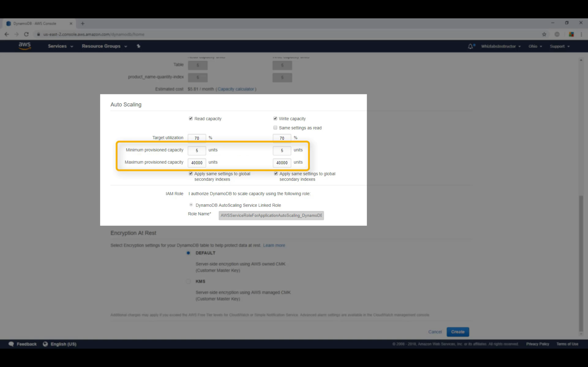Click the browser reload page icon
The image size is (588, 367).
tap(26, 34)
